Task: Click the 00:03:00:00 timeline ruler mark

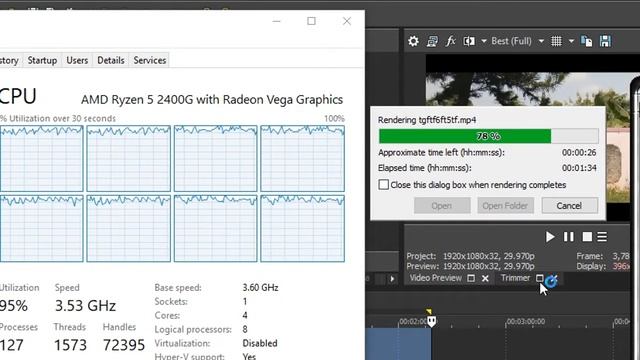Action: click(525, 322)
